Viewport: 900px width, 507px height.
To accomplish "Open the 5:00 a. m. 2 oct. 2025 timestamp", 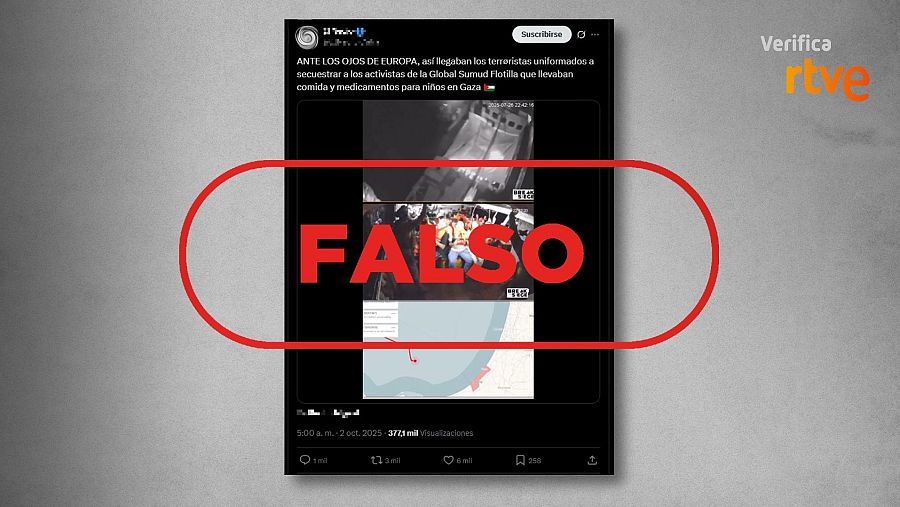I will (339, 433).
